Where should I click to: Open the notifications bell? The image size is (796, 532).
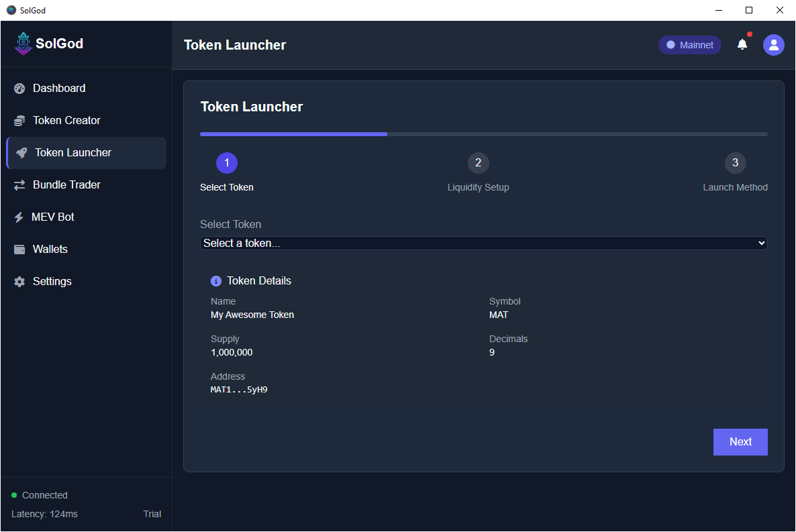point(742,44)
